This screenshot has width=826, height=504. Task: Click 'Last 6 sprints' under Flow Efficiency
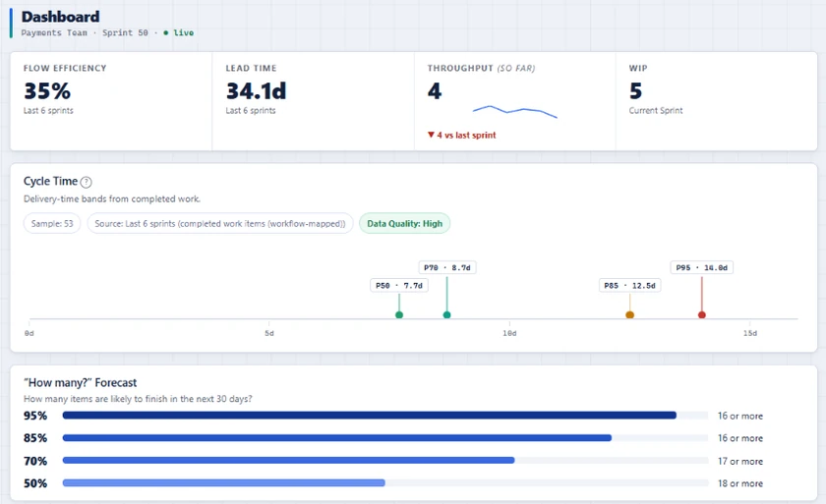[48, 110]
